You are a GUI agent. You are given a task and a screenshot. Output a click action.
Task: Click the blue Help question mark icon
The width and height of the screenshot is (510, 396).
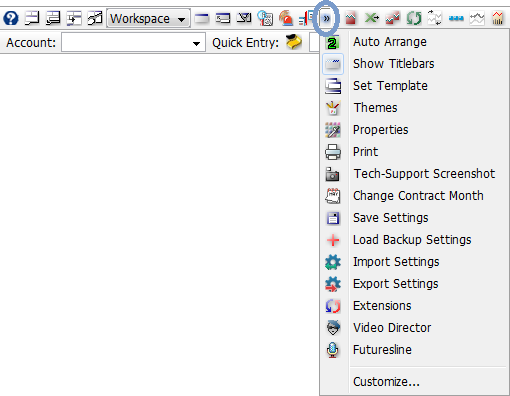pos(11,18)
